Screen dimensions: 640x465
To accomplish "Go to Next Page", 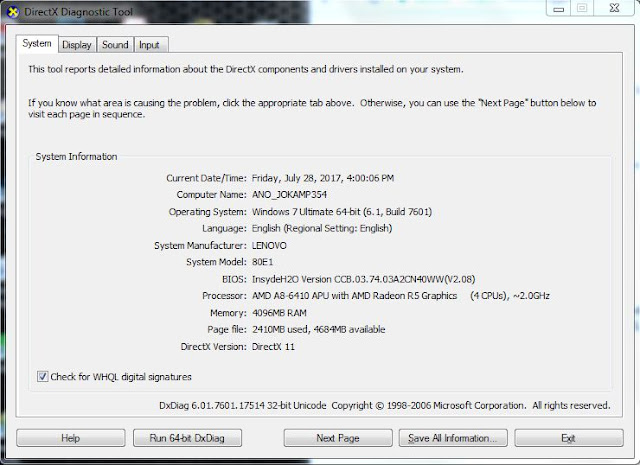I will (x=338, y=438).
